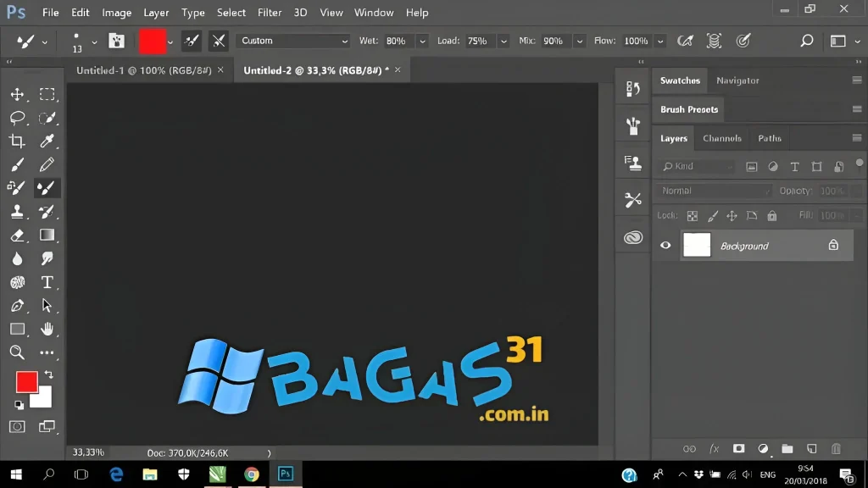Switch to the Untitled-1 document tab
Viewport: 868px width, 488px height.
pos(144,70)
